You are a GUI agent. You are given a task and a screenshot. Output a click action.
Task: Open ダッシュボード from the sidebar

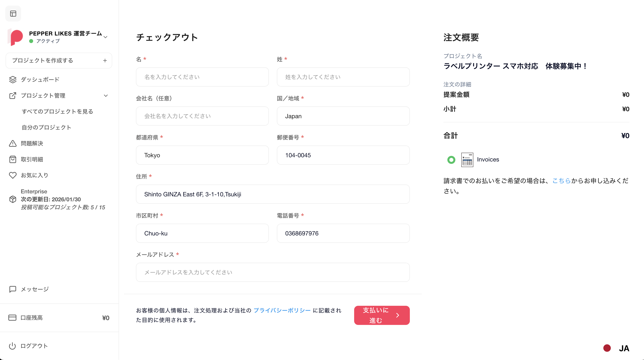click(40, 79)
